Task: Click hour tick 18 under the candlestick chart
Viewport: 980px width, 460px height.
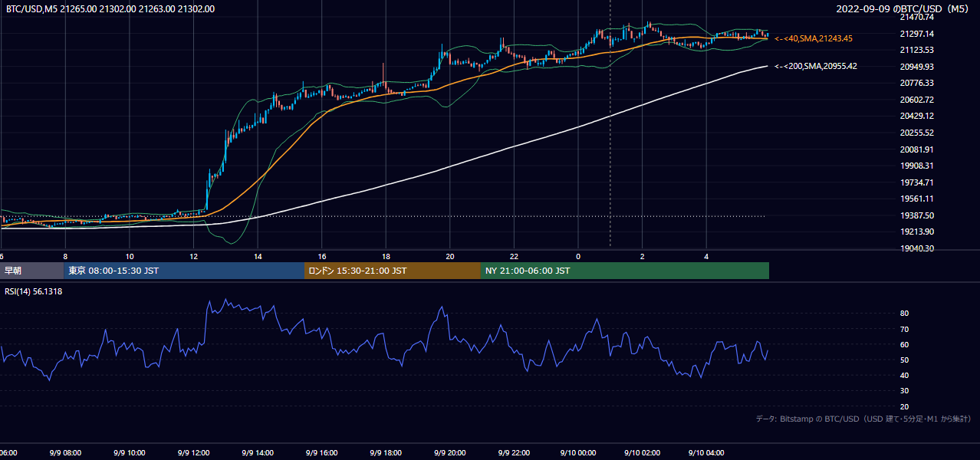Action: (386, 256)
